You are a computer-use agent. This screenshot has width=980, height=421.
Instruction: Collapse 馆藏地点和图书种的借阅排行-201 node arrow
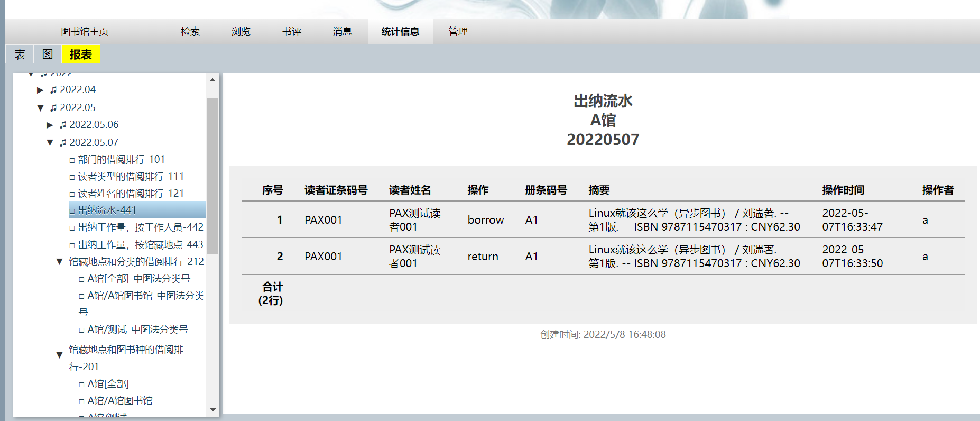59,355
